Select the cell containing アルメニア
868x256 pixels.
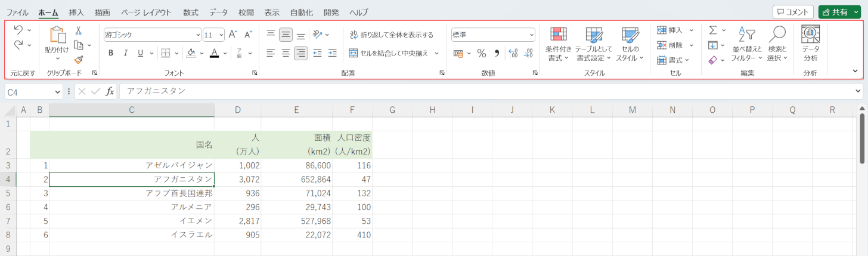point(132,207)
